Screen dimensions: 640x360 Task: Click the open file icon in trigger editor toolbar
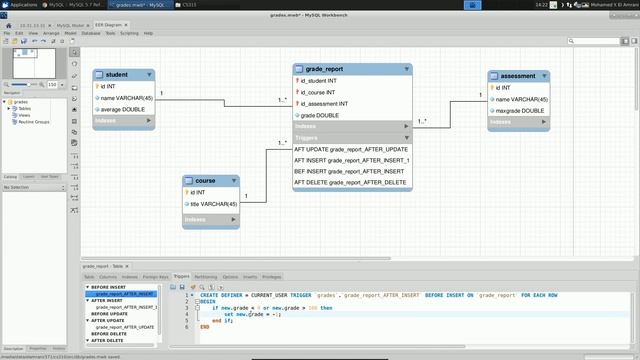tap(173, 287)
